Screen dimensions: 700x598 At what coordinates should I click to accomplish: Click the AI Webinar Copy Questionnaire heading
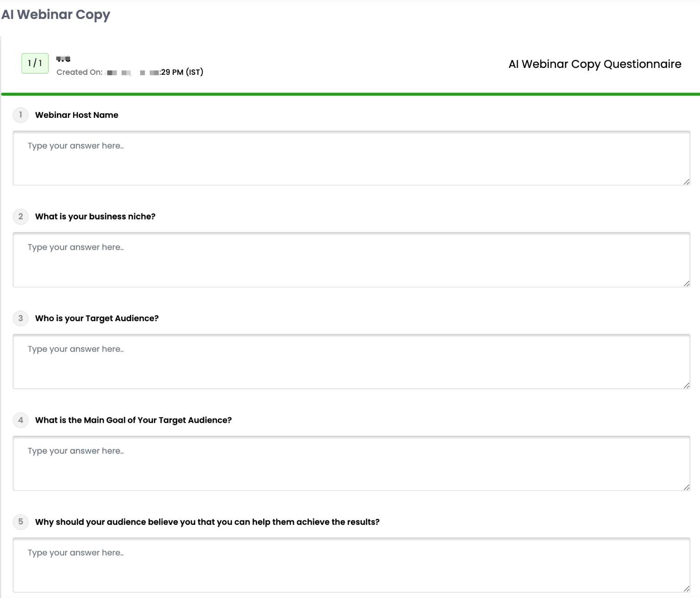595,64
